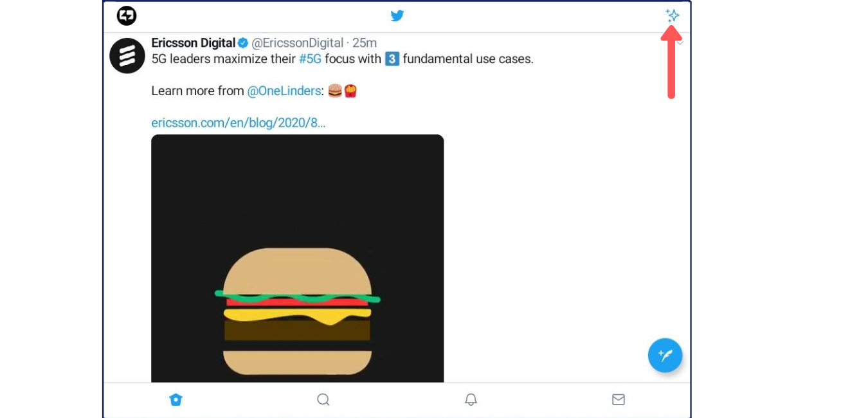Screen dimensions: 868x418
Task: Open Ericsson Digital's profile picture
Action: pos(127,56)
